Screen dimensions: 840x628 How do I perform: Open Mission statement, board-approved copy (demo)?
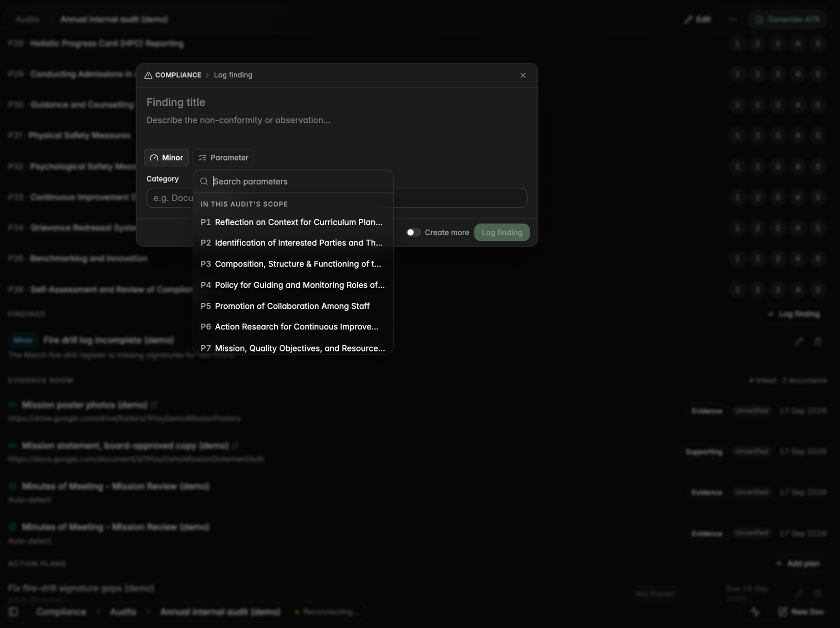click(x=125, y=445)
